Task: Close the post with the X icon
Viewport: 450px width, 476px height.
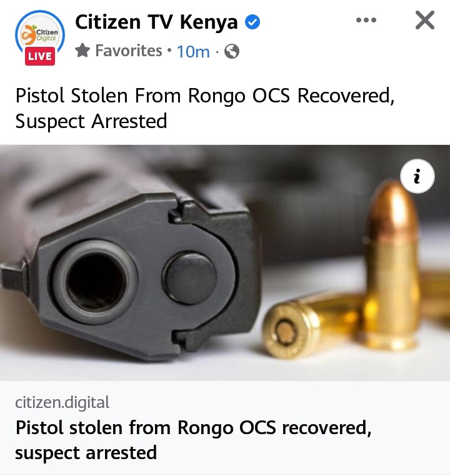Action: [x=425, y=20]
